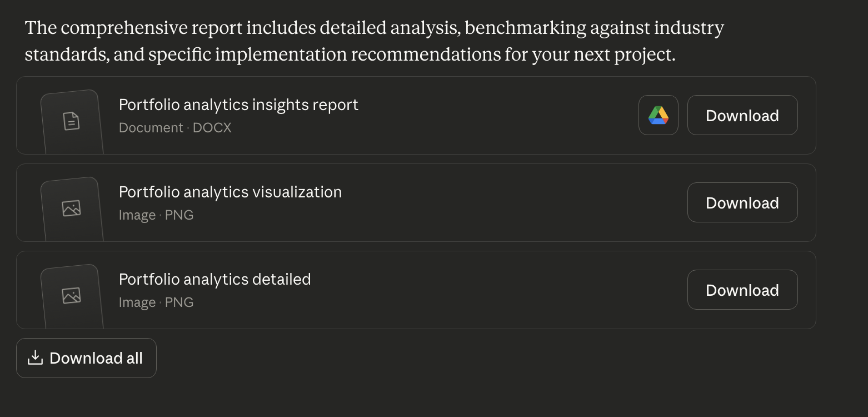Click the download tray icon beside Download all
Screen dimensions: 868x417
click(x=35, y=358)
